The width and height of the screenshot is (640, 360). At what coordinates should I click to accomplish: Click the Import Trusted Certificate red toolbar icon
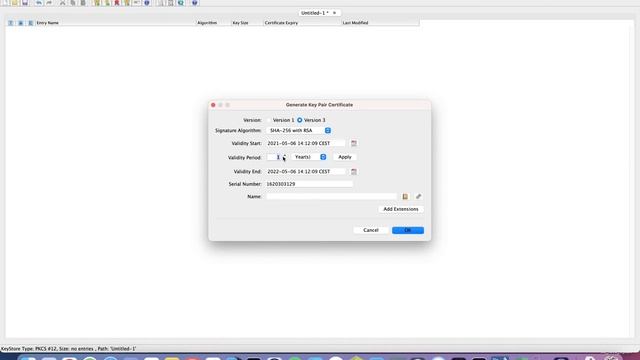click(x=117, y=2)
